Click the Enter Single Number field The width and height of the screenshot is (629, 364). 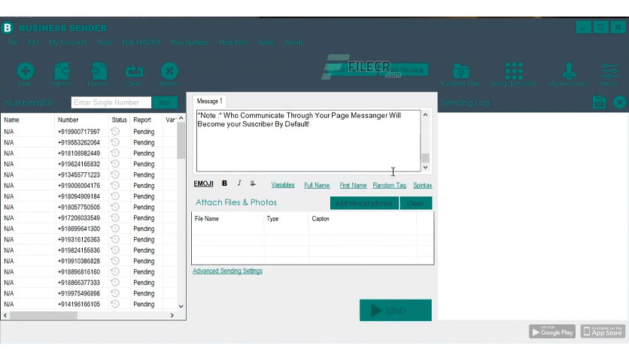pyautogui.click(x=111, y=102)
